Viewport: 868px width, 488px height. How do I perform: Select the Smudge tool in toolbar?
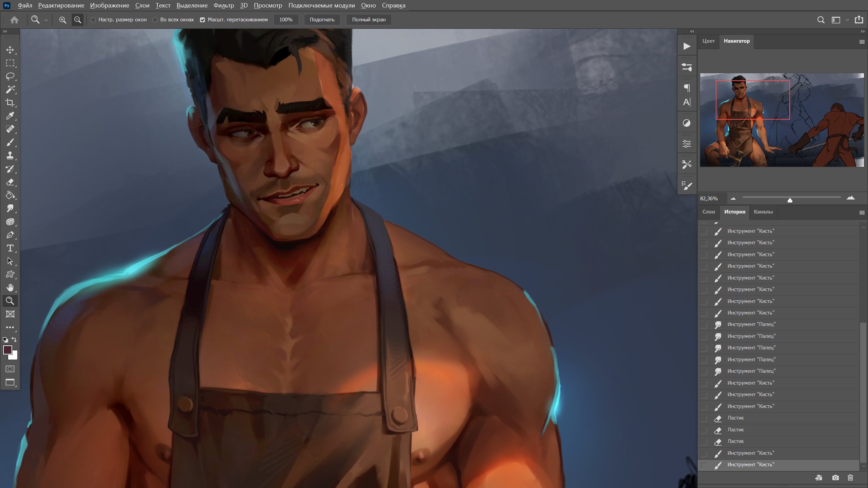(10, 208)
